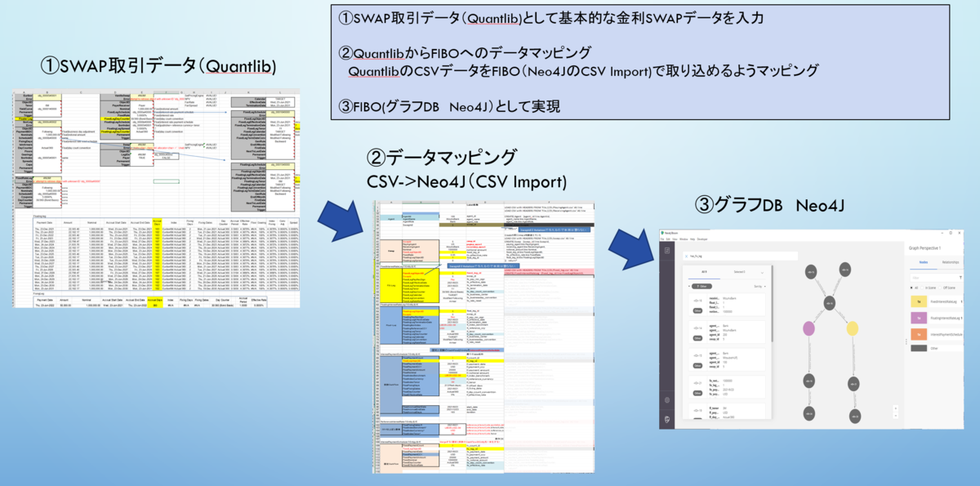
Task: Clear the has_fix_leg search with X icon
Action: pos(686,256)
